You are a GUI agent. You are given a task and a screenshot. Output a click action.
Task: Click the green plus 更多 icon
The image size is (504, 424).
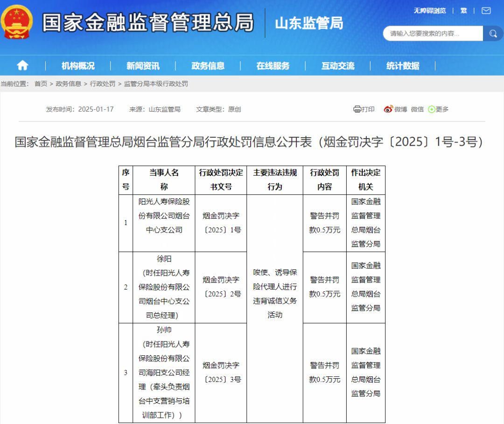point(438,109)
